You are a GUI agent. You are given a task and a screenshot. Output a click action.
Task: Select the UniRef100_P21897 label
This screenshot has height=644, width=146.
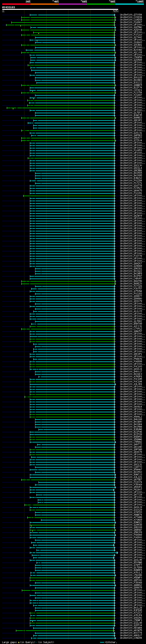coord(131,95)
